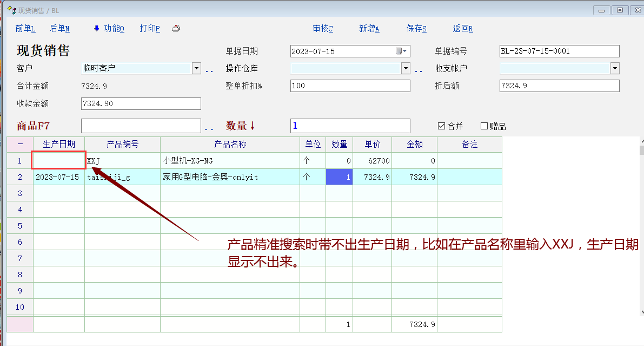The width and height of the screenshot is (644, 346).
Task: Go to previous document via 前单
Action: [25, 29]
